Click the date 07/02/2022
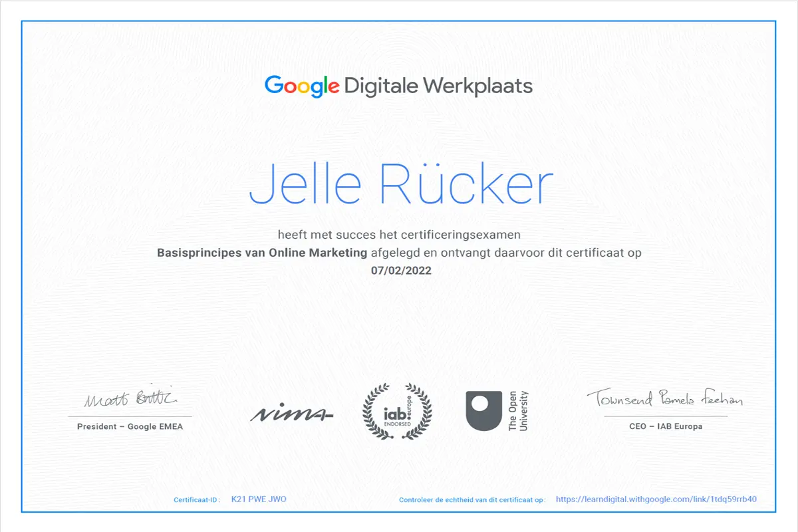Image resolution: width=798 pixels, height=532 pixels. pos(401,271)
